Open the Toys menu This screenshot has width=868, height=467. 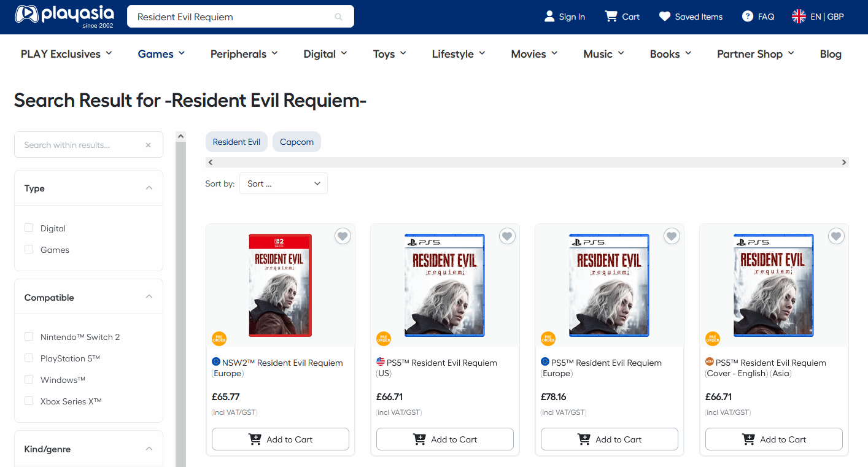[390, 54]
